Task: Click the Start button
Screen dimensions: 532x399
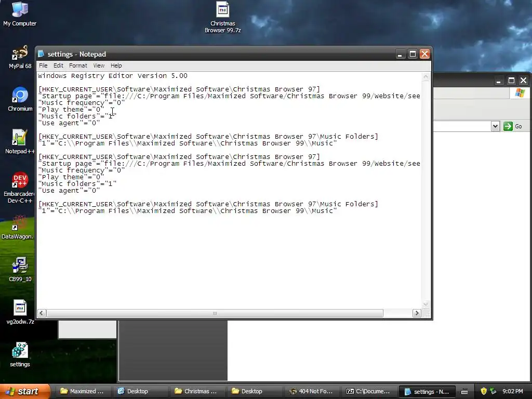Action: point(25,391)
